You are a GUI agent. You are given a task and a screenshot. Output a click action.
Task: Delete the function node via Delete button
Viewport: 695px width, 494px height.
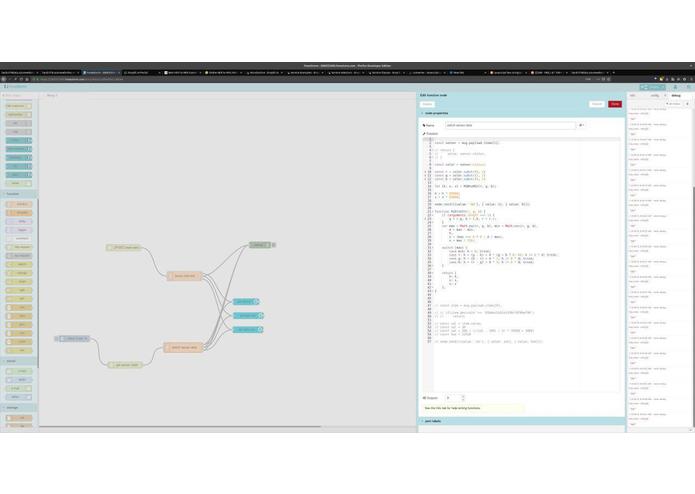pyautogui.click(x=427, y=104)
